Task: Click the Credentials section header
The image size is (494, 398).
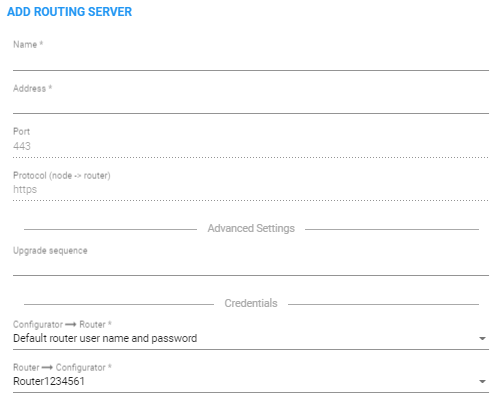Action: pyautogui.click(x=251, y=303)
